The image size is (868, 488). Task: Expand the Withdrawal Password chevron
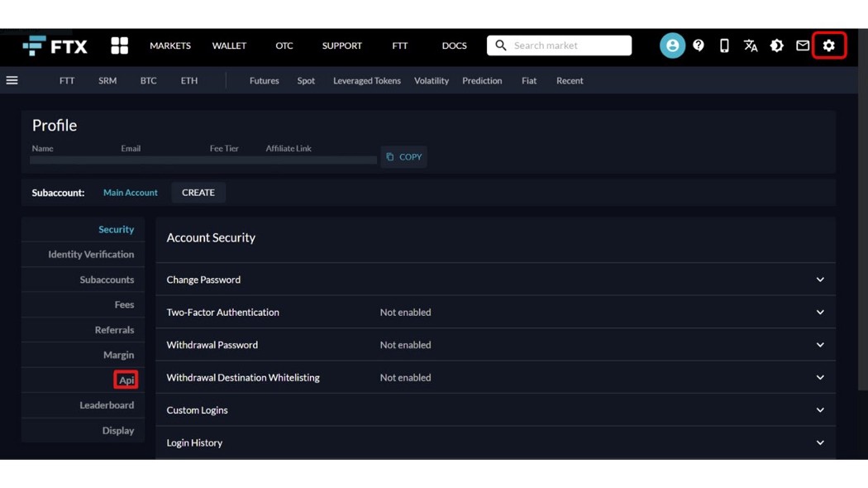point(820,345)
